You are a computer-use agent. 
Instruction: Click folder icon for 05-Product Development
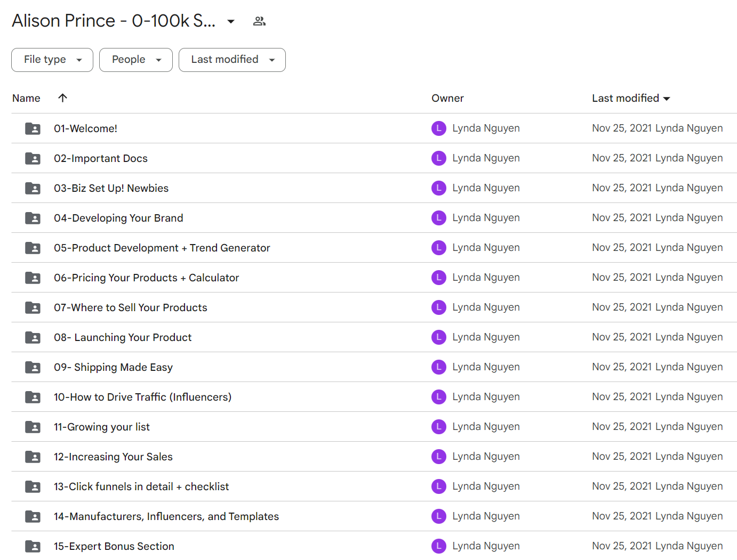click(x=33, y=248)
